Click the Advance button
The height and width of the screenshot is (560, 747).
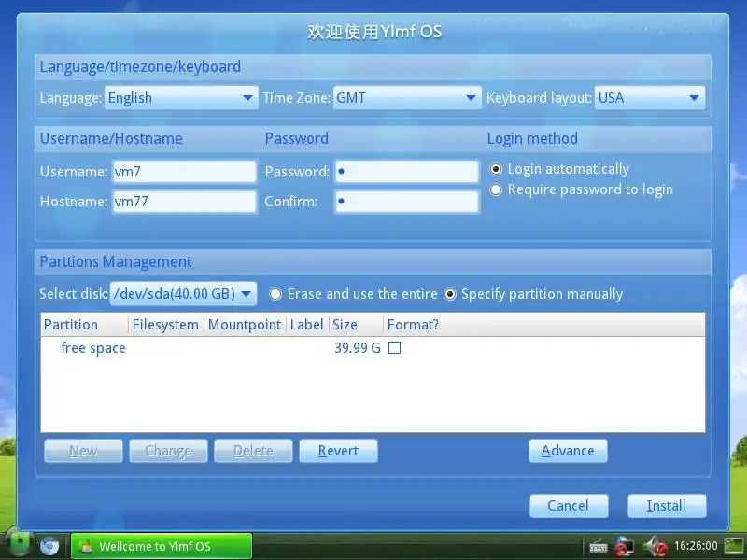(568, 451)
